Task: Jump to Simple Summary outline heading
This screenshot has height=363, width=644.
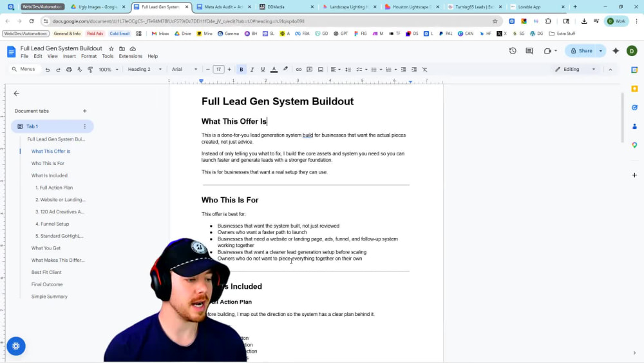Action: (50, 297)
